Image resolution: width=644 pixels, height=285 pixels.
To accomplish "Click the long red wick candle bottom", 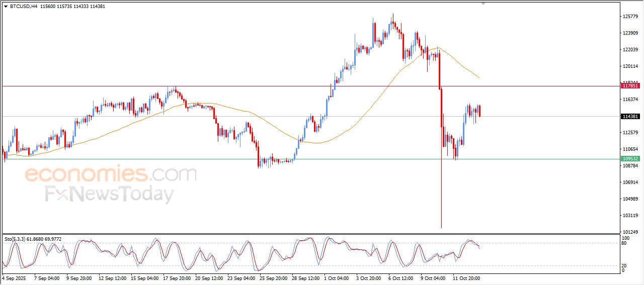I will [x=441, y=226].
